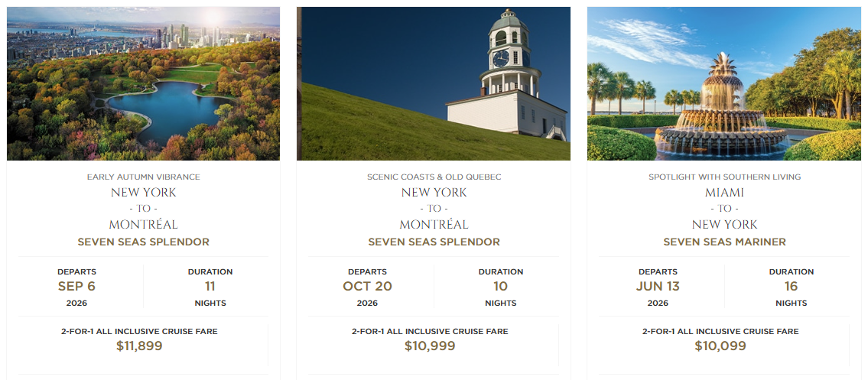
Task: Click the Jun 13 departure date
Action: tap(658, 287)
